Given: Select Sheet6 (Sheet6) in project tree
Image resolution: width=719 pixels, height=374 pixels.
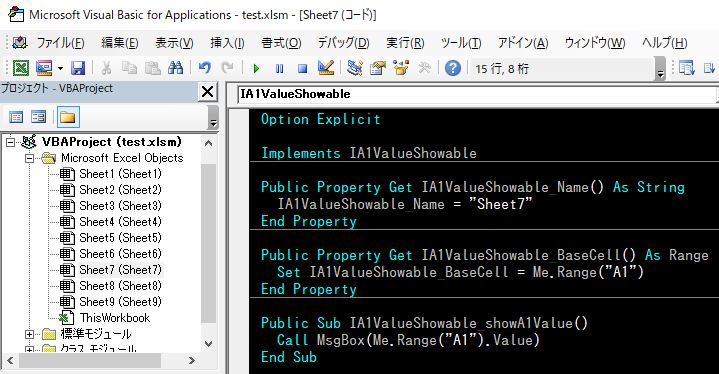Looking at the screenshot, I should (120, 254).
